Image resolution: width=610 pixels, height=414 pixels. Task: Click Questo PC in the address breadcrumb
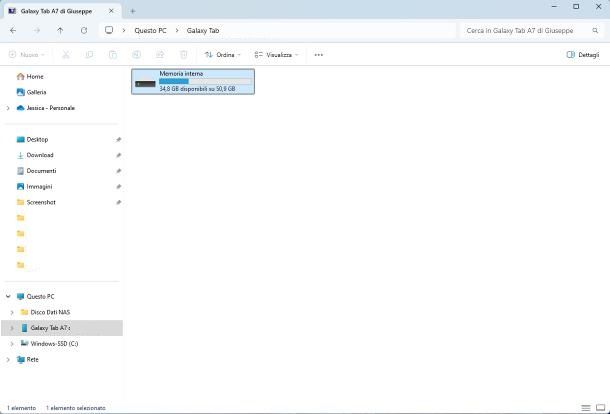tap(151, 30)
